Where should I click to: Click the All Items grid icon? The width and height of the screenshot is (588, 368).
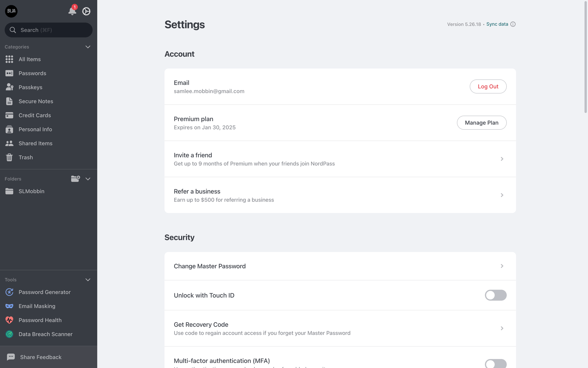[9, 59]
